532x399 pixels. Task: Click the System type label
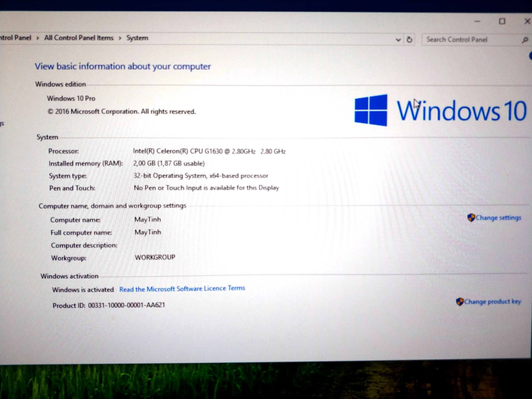click(68, 176)
